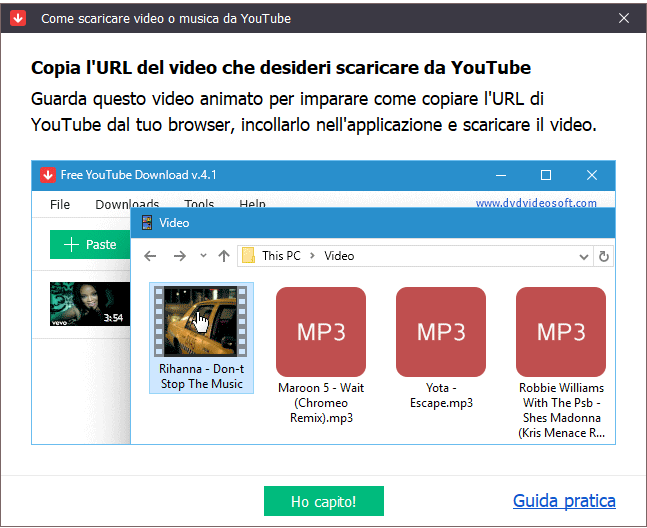This screenshot has width=647, height=528.
Task: Click the Free YouTube Download logo icon
Action: pos(47,175)
